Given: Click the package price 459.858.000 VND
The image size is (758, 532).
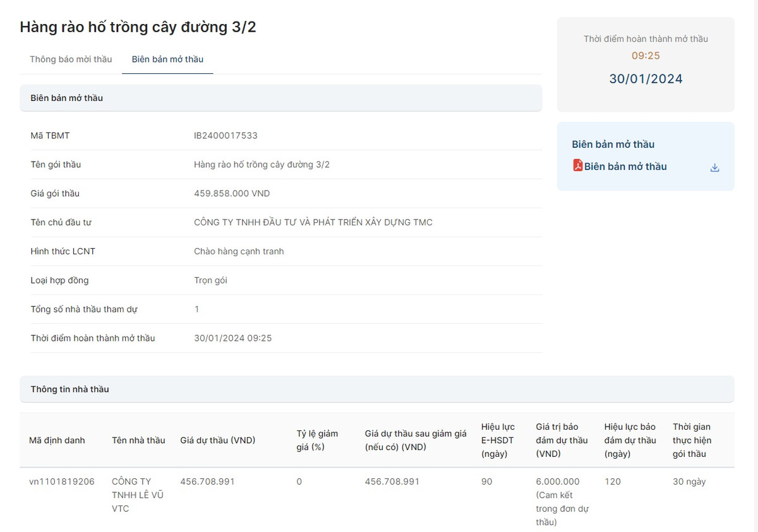Looking at the screenshot, I should 232,194.
